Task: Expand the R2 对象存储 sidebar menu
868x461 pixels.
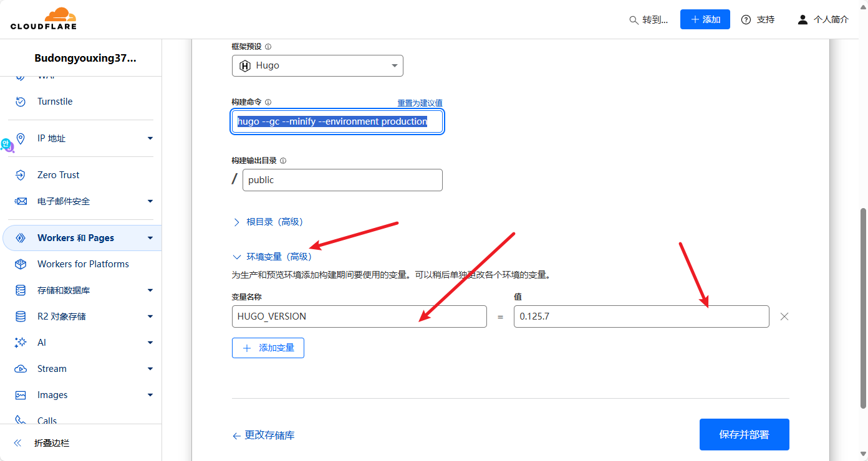Action: tap(150, 316)
